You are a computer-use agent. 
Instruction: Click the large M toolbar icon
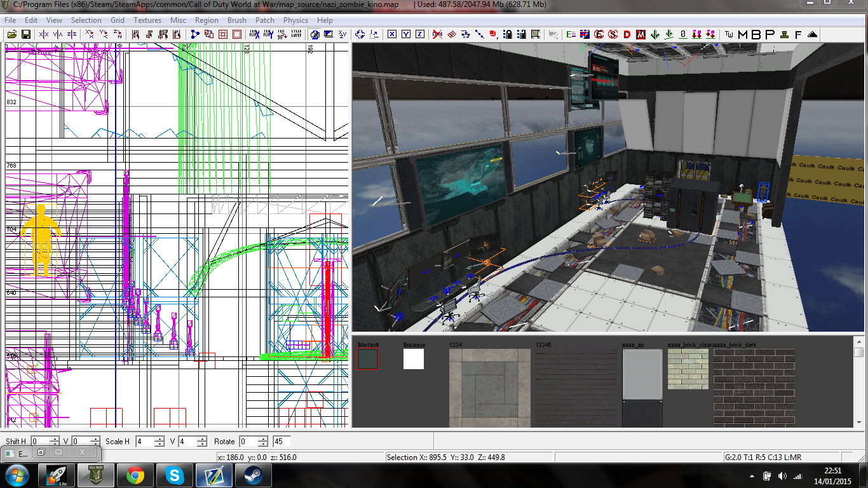[742, 34]
